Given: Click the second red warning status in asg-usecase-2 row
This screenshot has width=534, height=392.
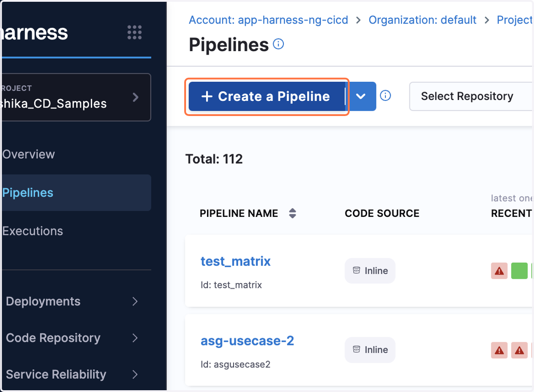Looking at the screenshot, I should tap(519, 350).
